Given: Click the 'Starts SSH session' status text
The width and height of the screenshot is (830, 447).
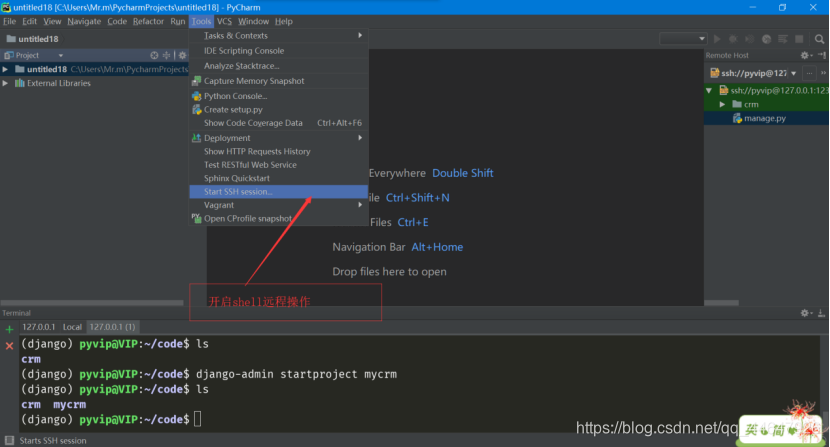Looking at the screenshot, I should (x=53, y=441).
